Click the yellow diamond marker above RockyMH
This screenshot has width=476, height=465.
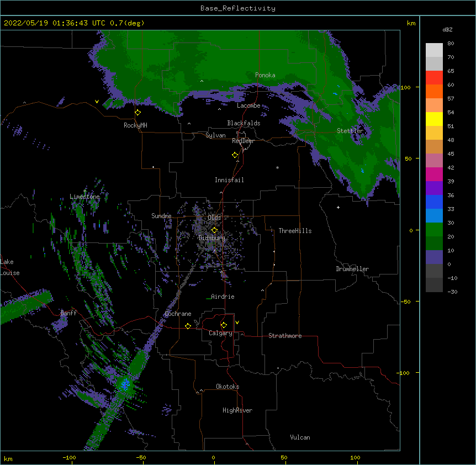[x=138, y=113]
